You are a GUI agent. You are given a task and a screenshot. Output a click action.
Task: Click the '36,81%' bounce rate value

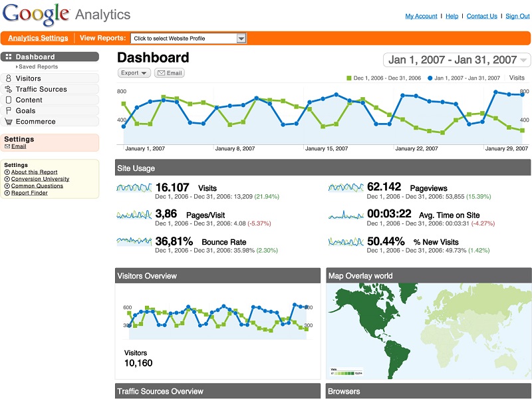pyautogui.click(x=174, y=241)
